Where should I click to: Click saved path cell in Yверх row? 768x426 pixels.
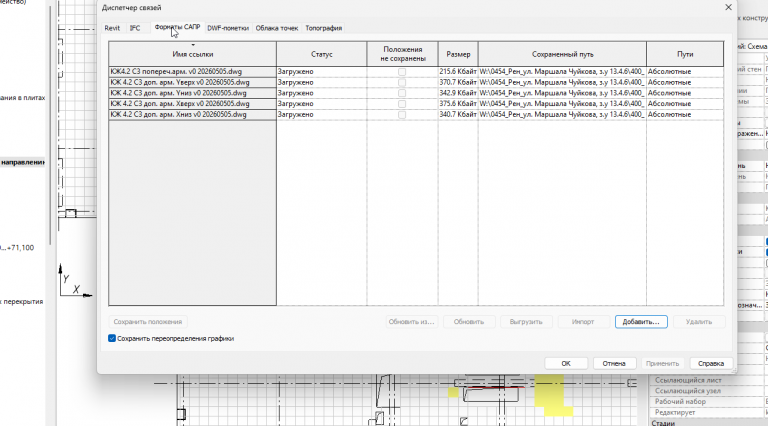(x=562, y=82)
